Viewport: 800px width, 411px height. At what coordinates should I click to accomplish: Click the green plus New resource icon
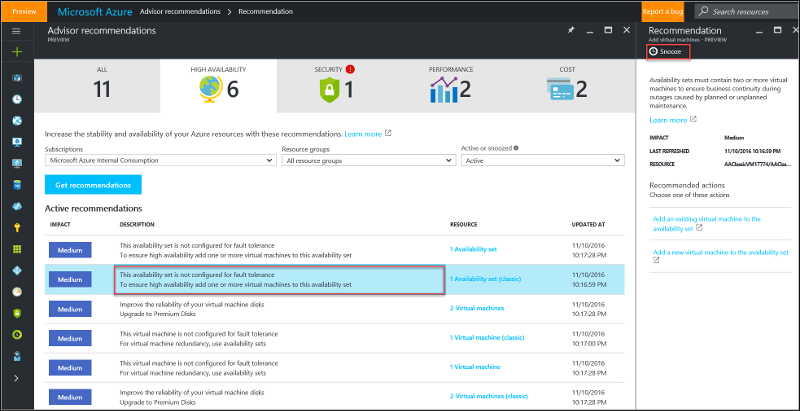coord(16,51)
